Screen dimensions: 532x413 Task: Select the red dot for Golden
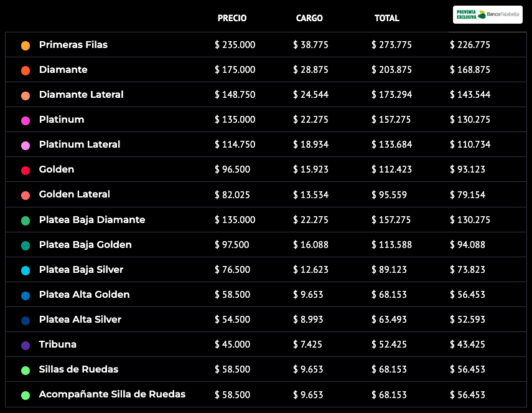[x=26, y=170]
